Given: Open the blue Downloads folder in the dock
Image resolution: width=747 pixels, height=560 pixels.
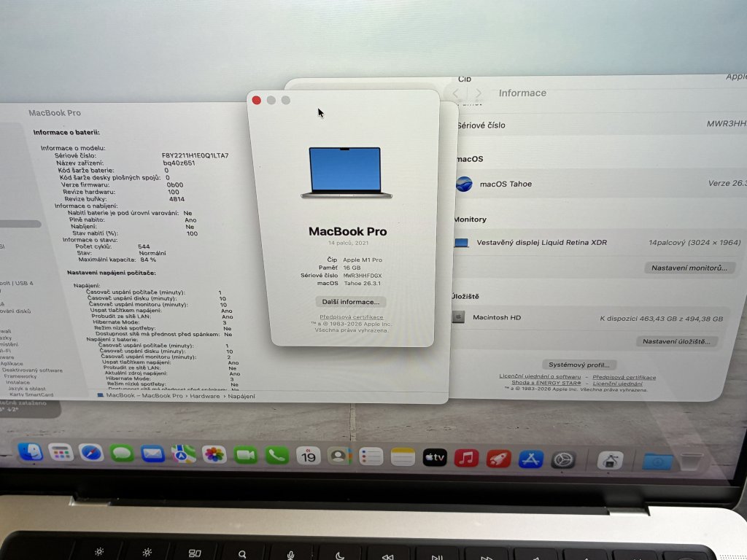Looking at the screenshot, I should 657,462.
